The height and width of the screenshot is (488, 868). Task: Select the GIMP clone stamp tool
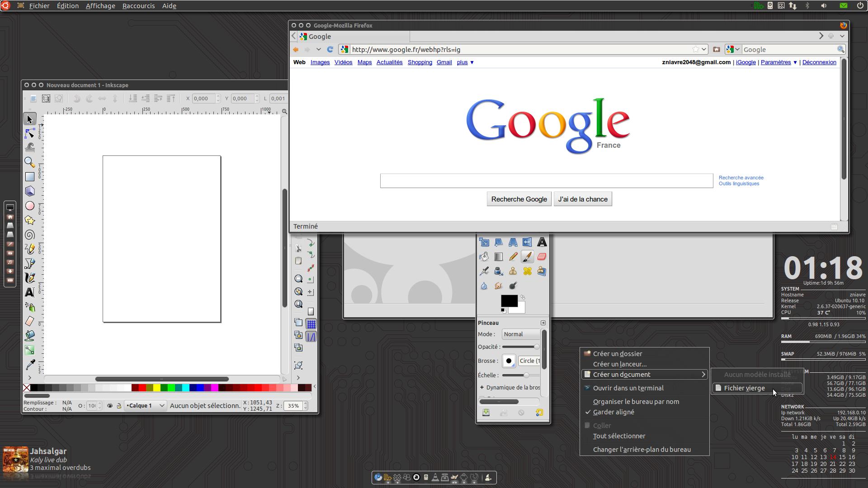click(x=513, y=271)
